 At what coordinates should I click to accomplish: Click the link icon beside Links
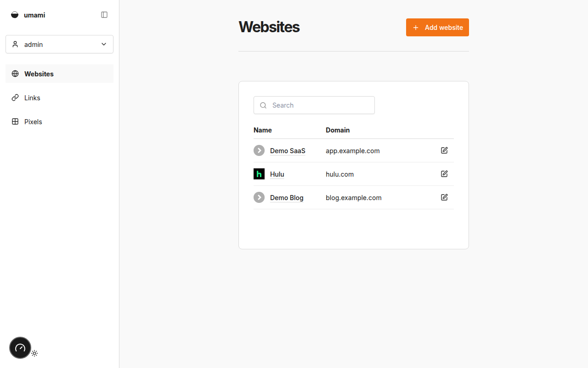pos(15,98)
